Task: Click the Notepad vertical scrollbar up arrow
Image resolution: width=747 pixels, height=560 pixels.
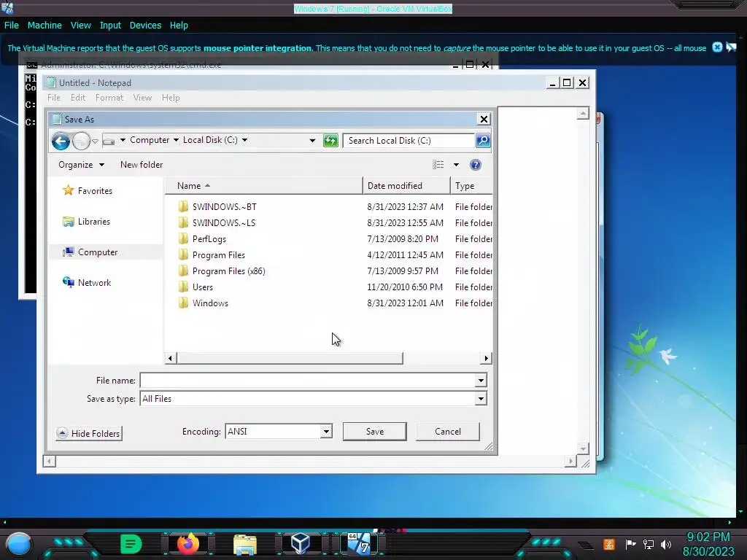Action: tap(583, 113)
